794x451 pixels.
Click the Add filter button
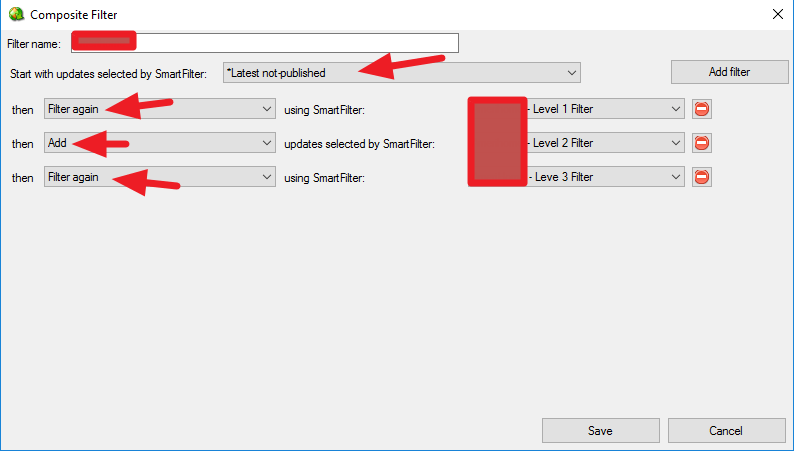pyautogui.click(x=727, y=72)
